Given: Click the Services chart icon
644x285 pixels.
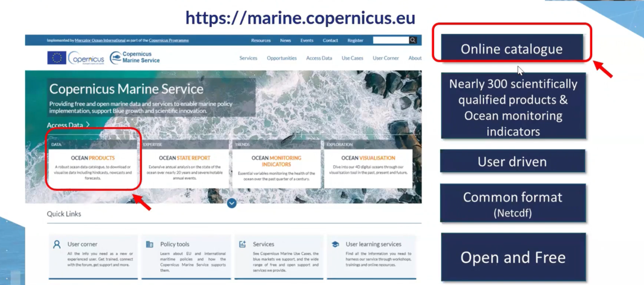Looking at the screenshot, I should (x=243, y=244).
